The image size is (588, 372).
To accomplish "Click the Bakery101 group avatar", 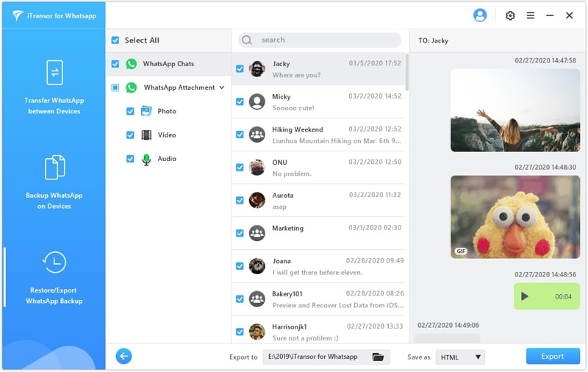I will click(257, 299).
